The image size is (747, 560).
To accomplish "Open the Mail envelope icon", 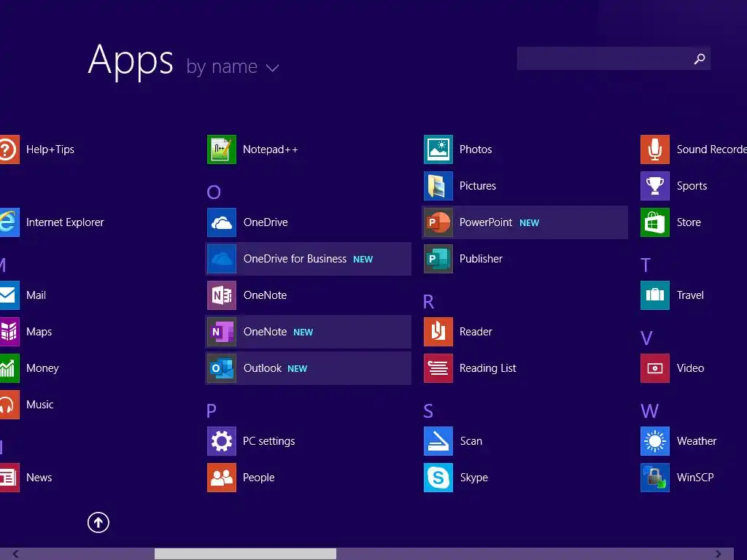I will 9,295.
